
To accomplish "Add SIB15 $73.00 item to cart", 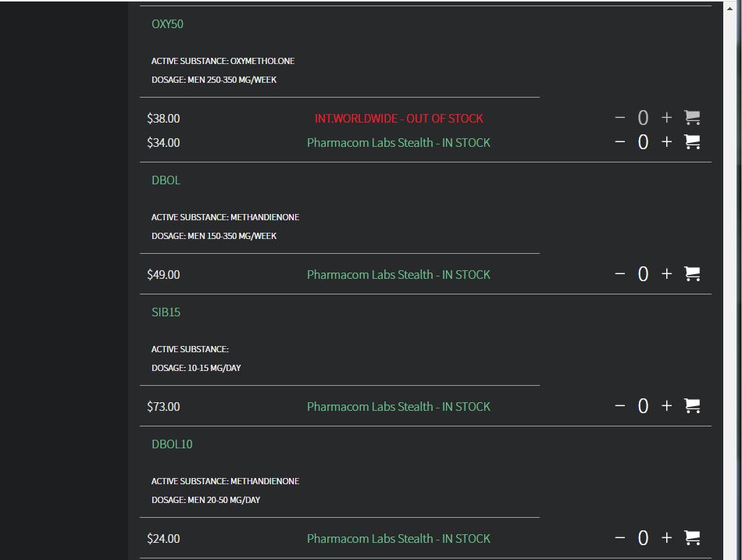I will [692, 405].
